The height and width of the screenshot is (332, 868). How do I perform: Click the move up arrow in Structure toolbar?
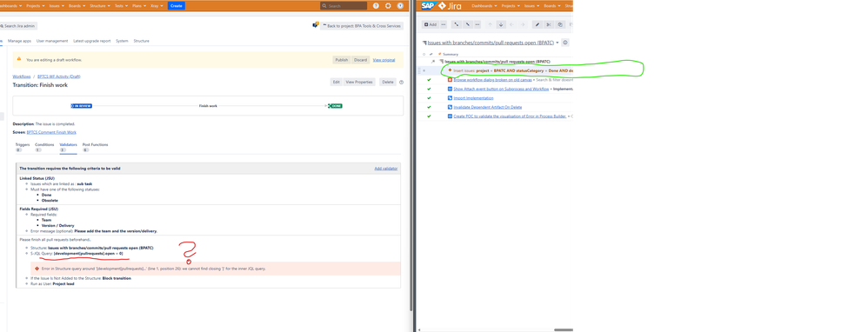tap(490, 24)
